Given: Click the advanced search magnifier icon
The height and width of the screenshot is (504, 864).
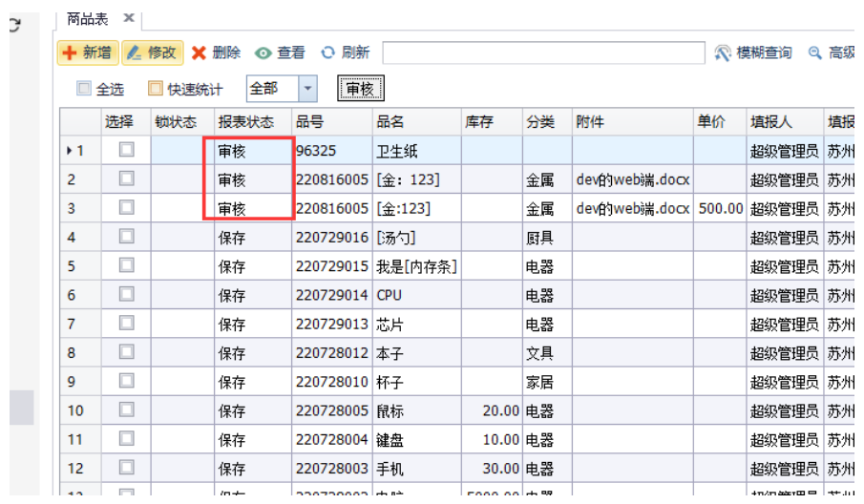Looking at the screenshot, I should (x=814, y=53).
